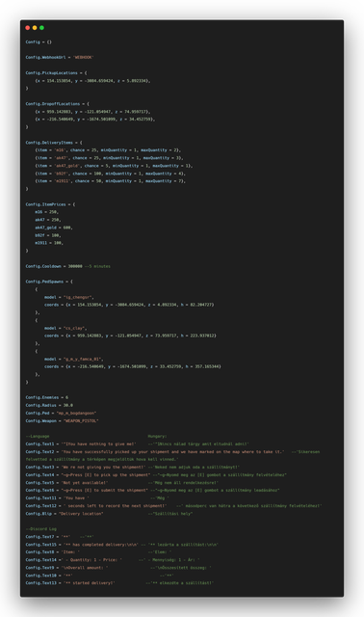Click the Config.Text7 line

pyautogui.click(x=60, y=537)
